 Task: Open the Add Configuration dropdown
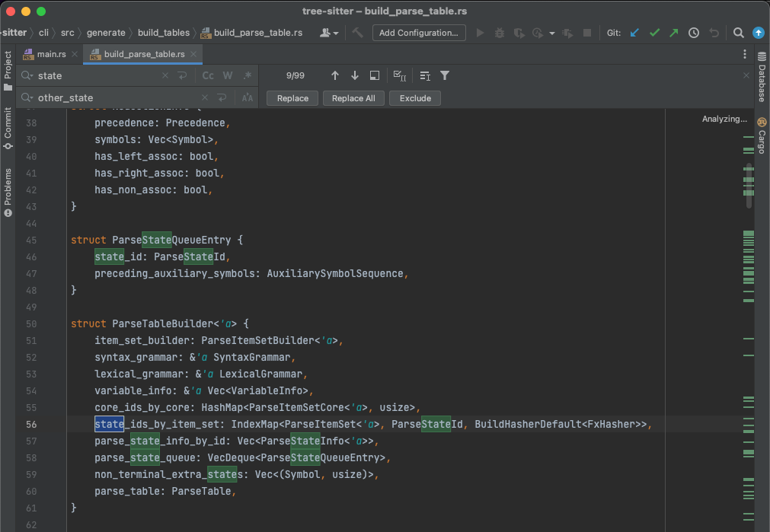coord(418,33)
